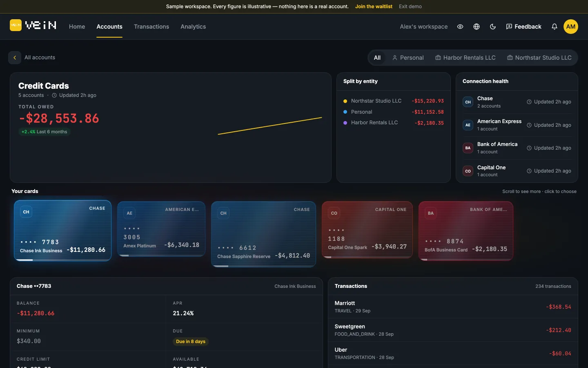Open the Analytics tab
The height and width of the screenshot is (368, 588).
pyautogui.click(x=193, y=27)
